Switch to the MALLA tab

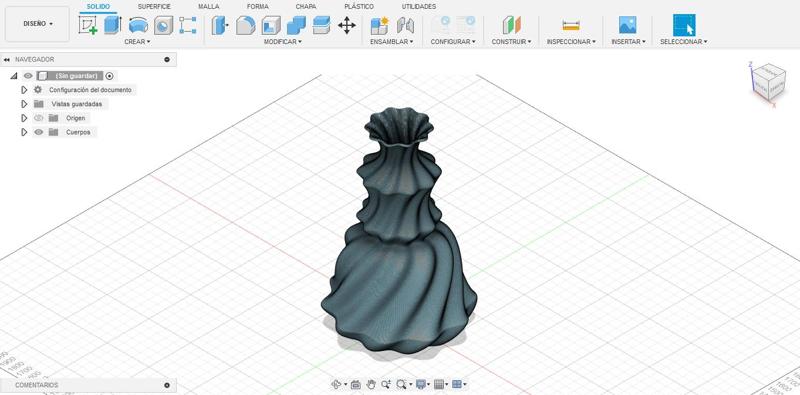pyautogui.click(x=209, y=7)
